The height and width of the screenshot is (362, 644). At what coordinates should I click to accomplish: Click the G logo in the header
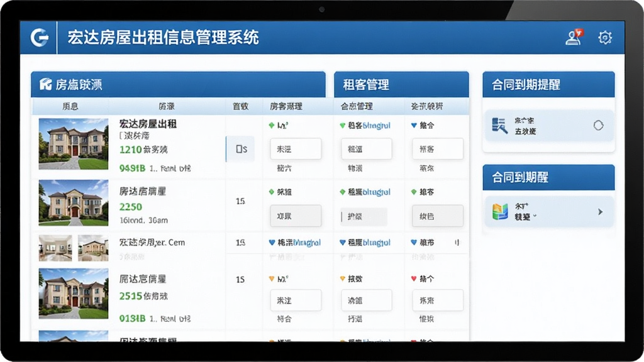click(40, 37)
